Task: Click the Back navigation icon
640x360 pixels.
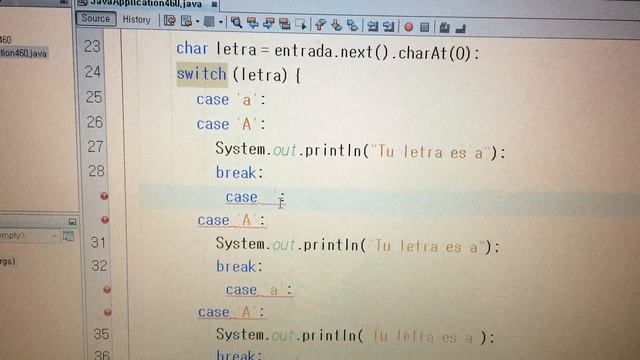Action: 187,21
